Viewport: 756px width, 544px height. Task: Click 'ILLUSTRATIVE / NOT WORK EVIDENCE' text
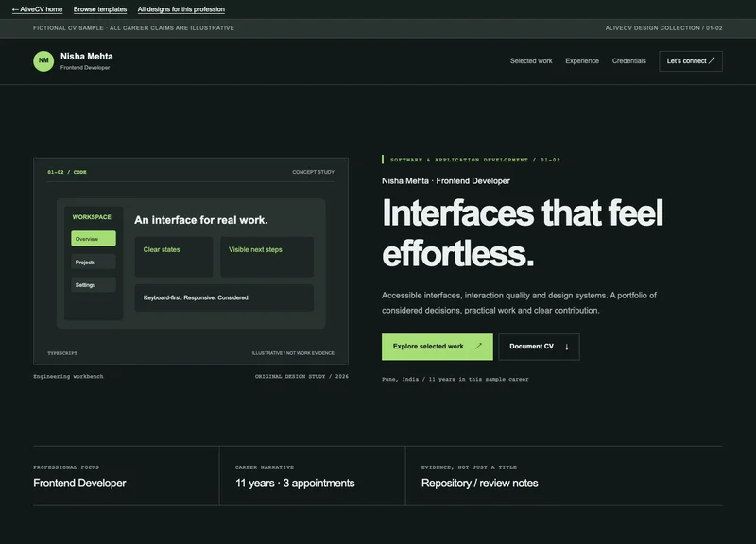pos(293,353)
